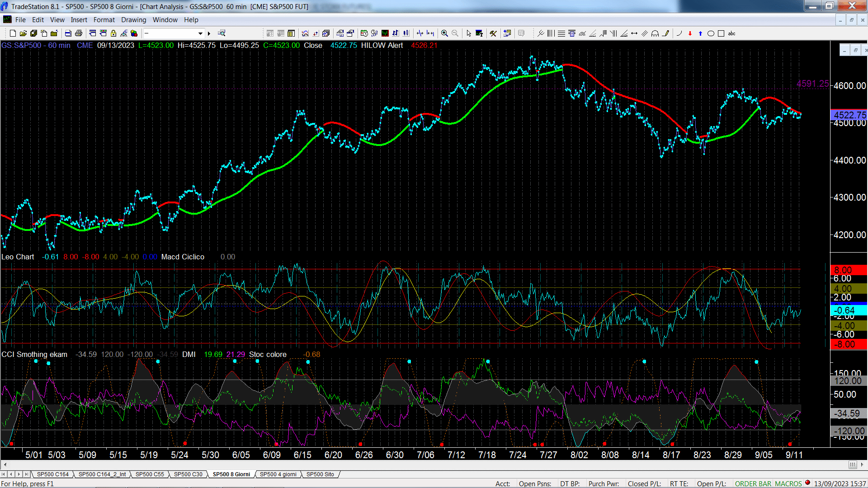The width and height of the screenshot is (868, 488).
Task: Open the Edit menu
Action: tap(38, 19)
